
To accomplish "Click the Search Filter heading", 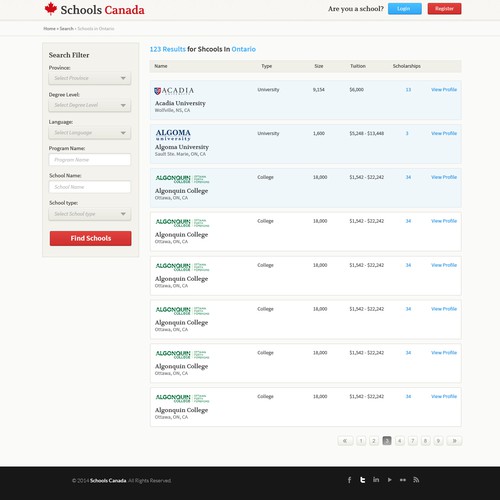I will tap(69, 55).
